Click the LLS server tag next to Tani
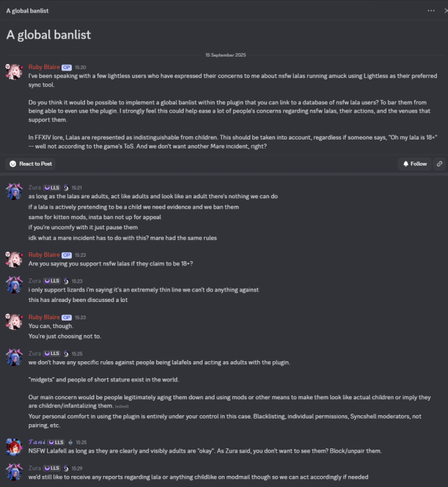Viewport: 448px width, 487px height. (x=54, y=441)
